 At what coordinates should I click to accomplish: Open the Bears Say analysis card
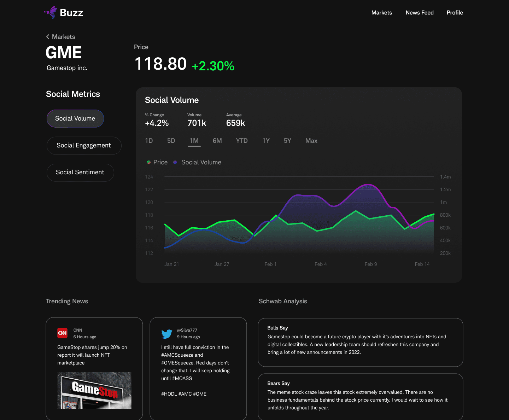point(361,397)
